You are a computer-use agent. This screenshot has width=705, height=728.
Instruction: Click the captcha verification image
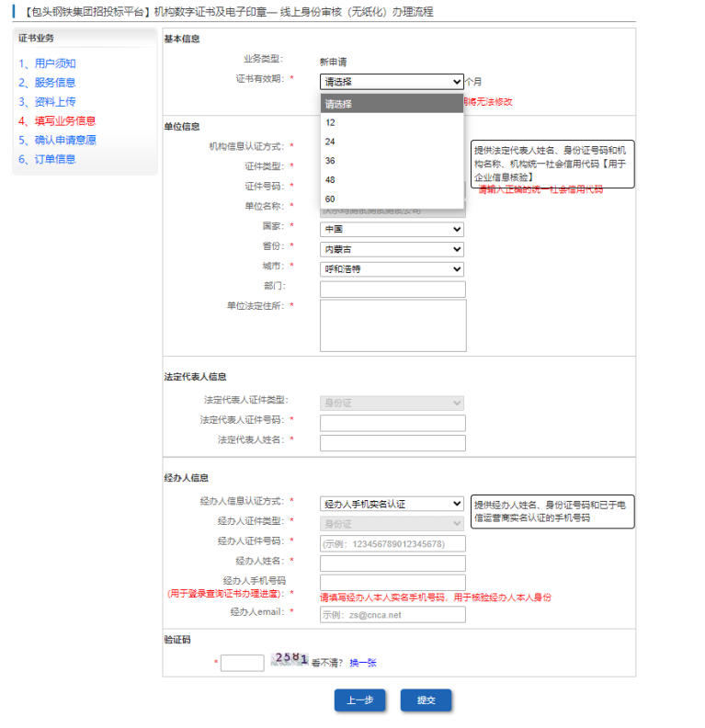(x=290, y=660)
